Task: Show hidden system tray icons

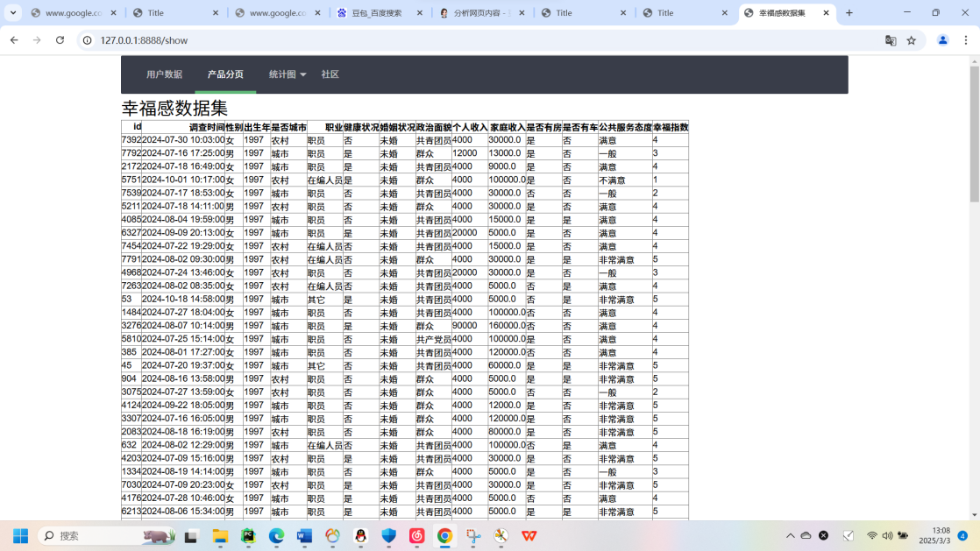Action: [790, 536]
